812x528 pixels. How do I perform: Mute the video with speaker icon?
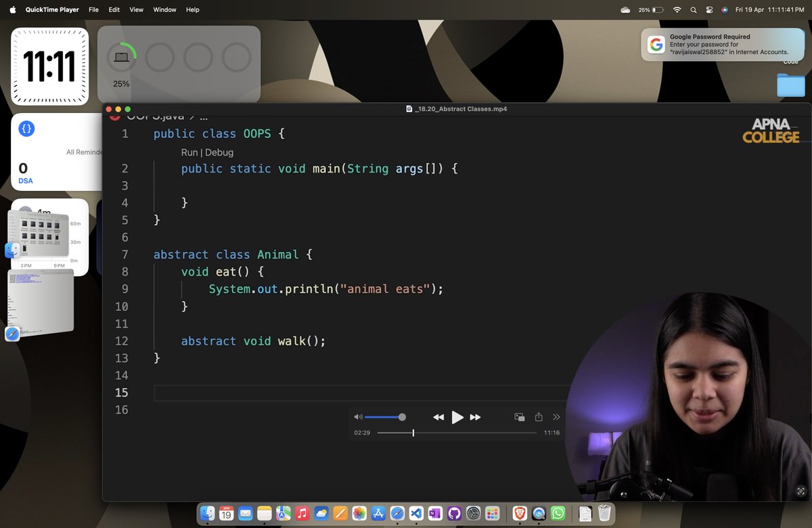[x=358, y=418]
